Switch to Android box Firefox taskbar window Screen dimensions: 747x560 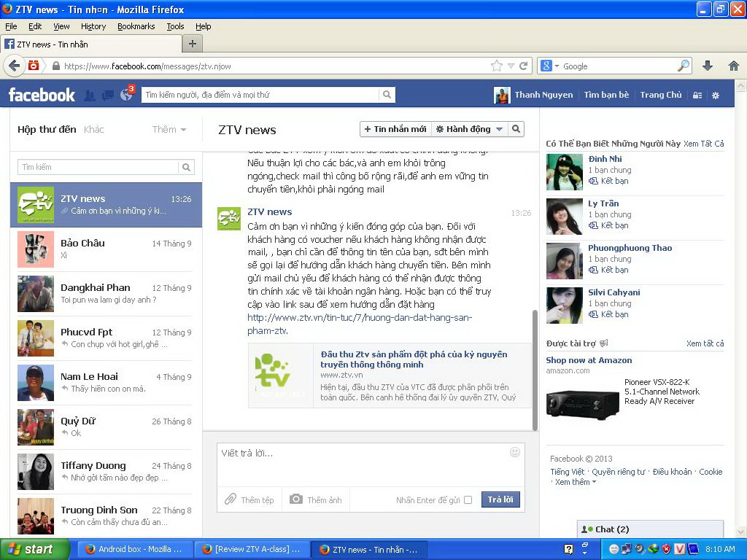point(134,549)
